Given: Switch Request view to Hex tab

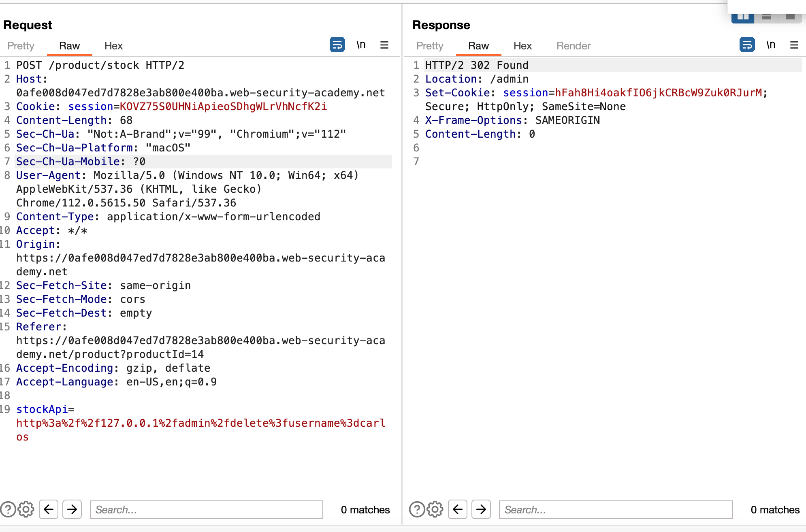Looking at the screenshot, I should point(113,46).
